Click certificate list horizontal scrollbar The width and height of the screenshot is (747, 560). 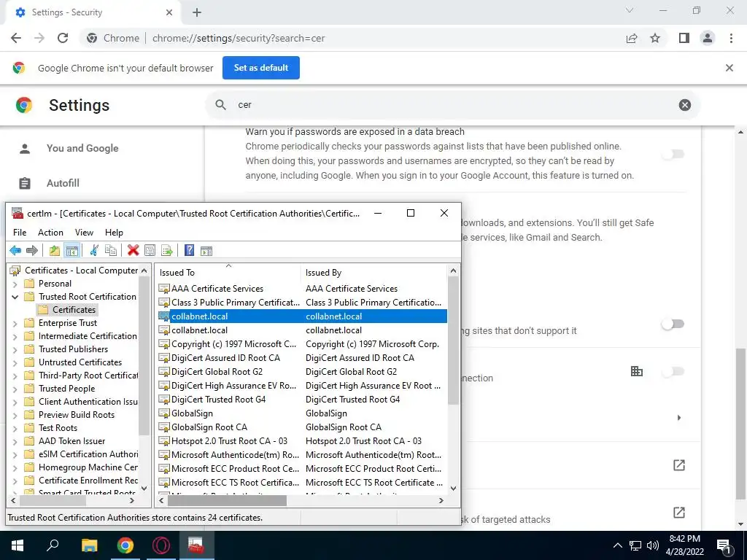pos(227,500)
